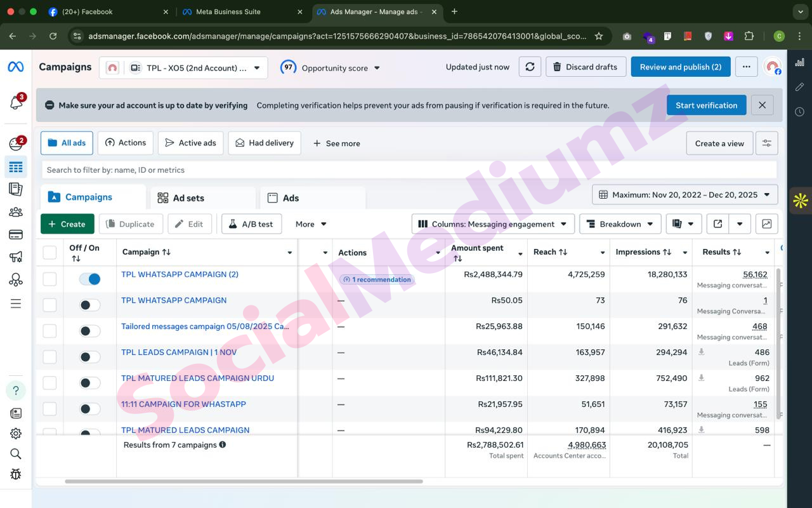Click the Review and publish (2) button

(x=680, y=67)
